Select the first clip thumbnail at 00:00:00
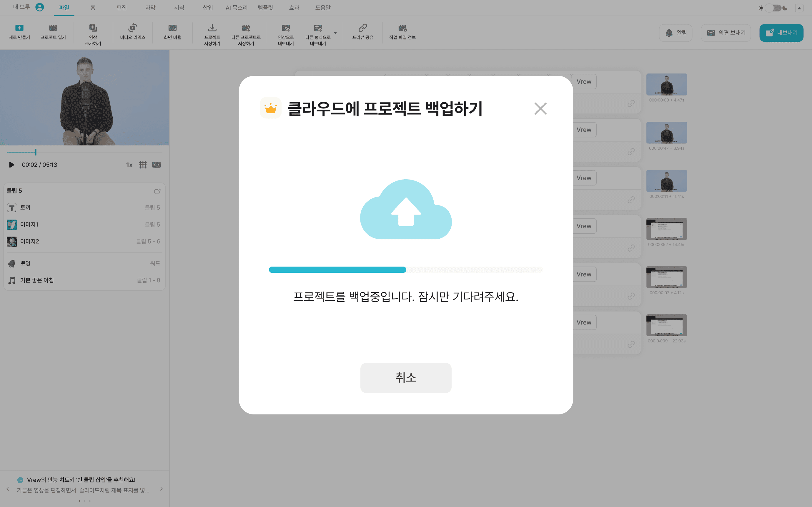 point(666,85)
